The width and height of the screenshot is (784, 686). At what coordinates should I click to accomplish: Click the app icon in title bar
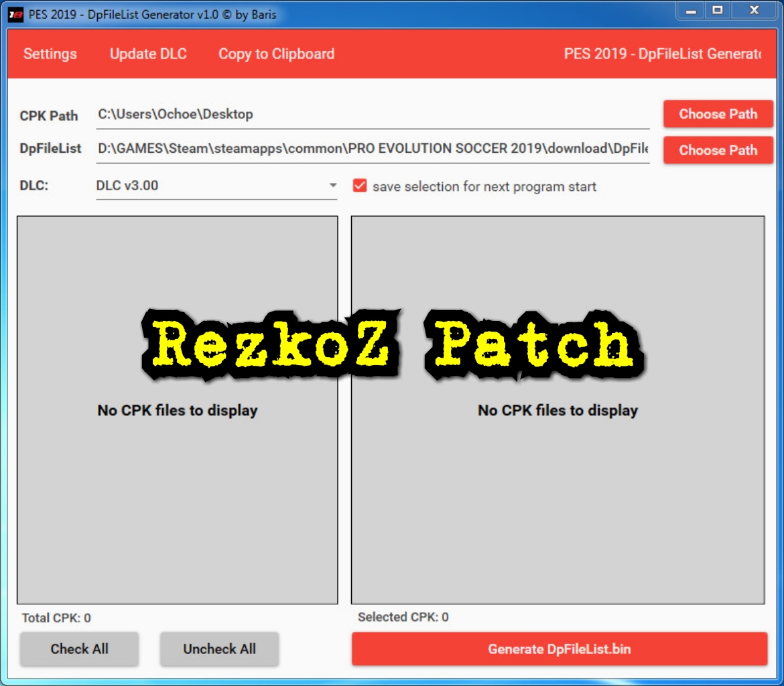[x=15, y=15]
